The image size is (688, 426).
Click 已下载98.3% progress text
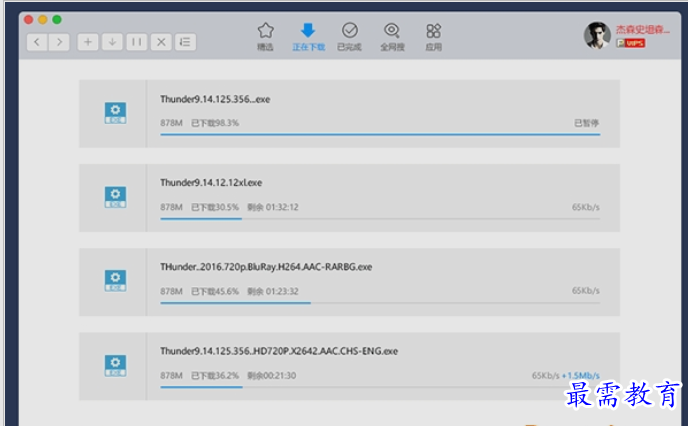pyautogui.click(x=215, y=123)
